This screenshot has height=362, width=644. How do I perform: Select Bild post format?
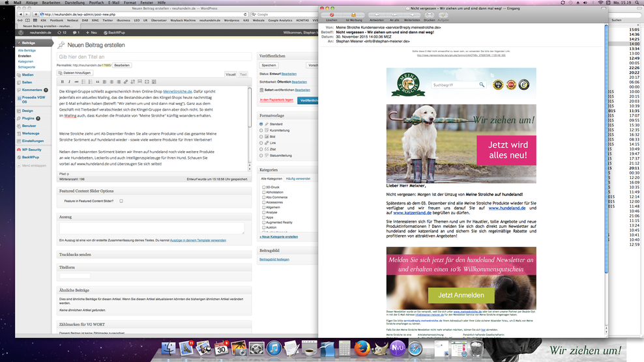coord(261,137)
